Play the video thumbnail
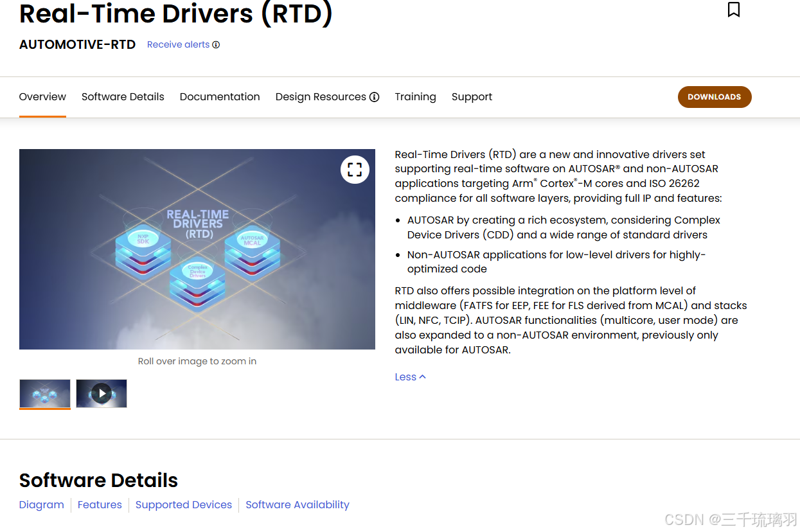The height and width of the screenshot is (532, 800). [x=102, y=393]
